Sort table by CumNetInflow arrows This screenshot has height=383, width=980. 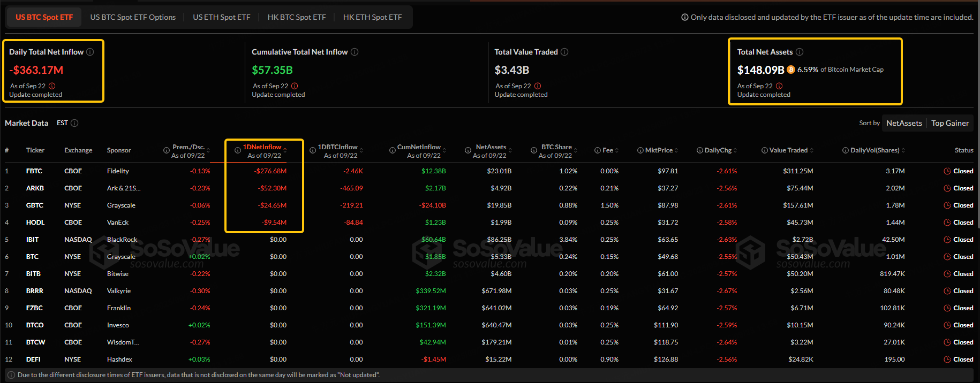coord(444,150)
